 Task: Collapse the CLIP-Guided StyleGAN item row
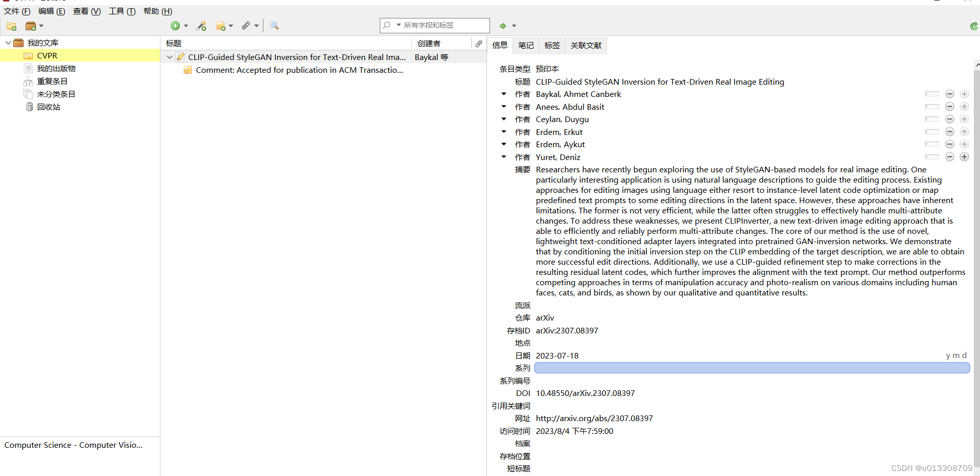click(x=170, y=57)
